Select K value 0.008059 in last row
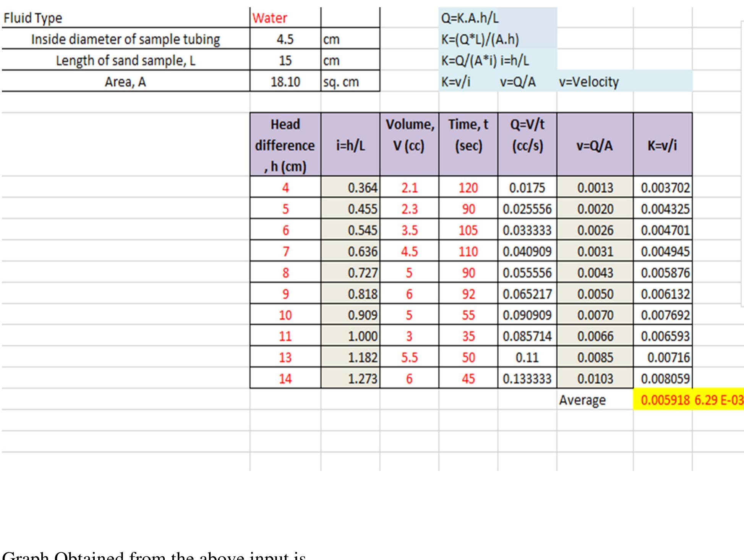This screenshot has height=560, width=744. coord(665,379)
